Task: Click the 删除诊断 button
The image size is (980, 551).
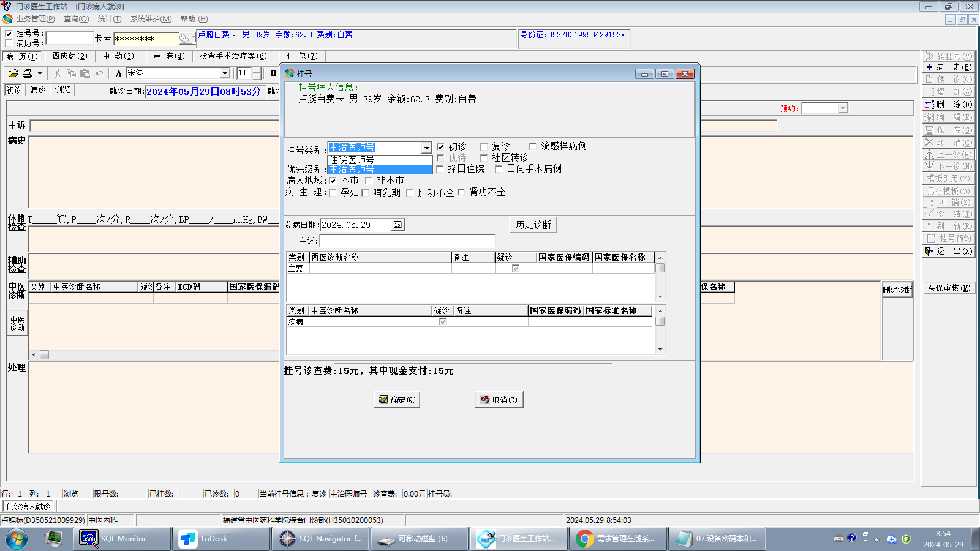Action: 897,290
